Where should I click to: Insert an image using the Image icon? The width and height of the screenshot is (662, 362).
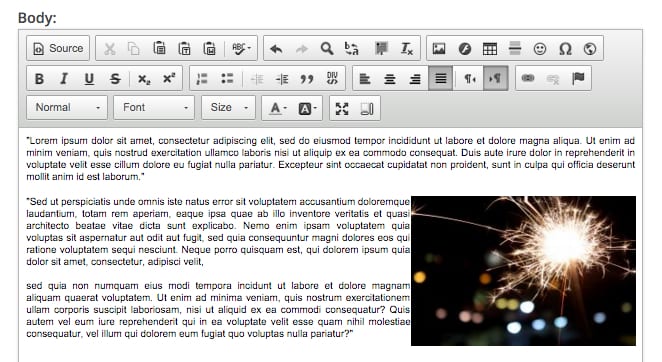pos(439,49)
